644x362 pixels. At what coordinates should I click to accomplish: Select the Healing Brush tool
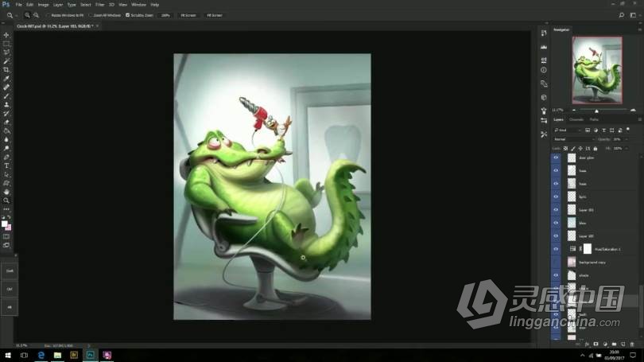point(6,87)
